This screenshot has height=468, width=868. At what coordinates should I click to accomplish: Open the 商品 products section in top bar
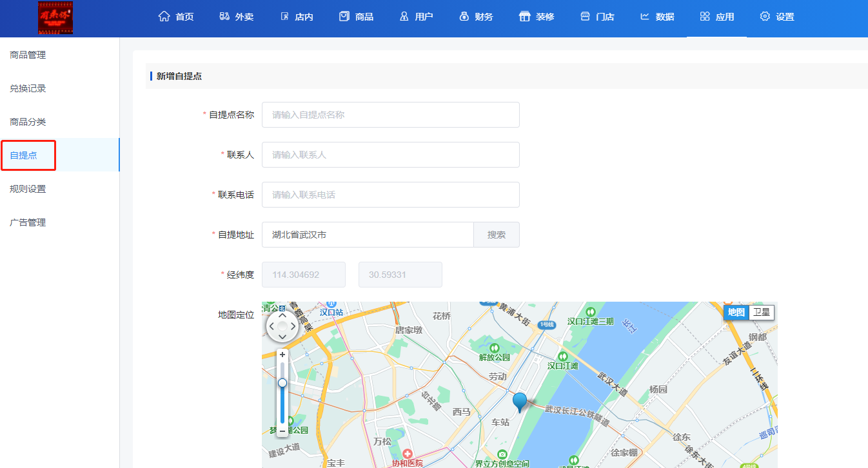(x=357, y=17)
